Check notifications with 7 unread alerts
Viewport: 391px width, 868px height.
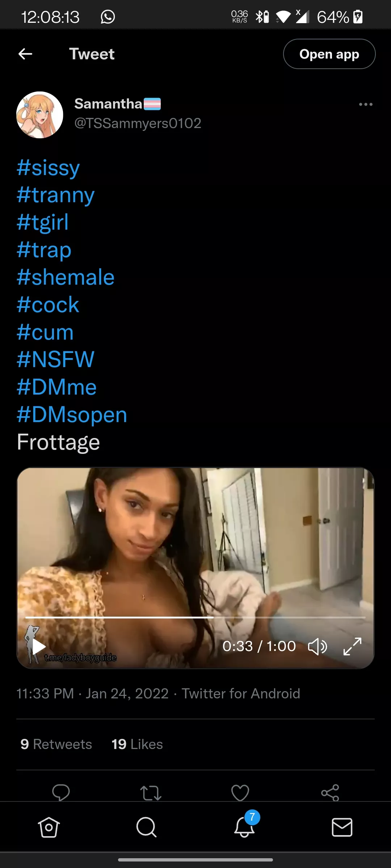pos(244,827)
